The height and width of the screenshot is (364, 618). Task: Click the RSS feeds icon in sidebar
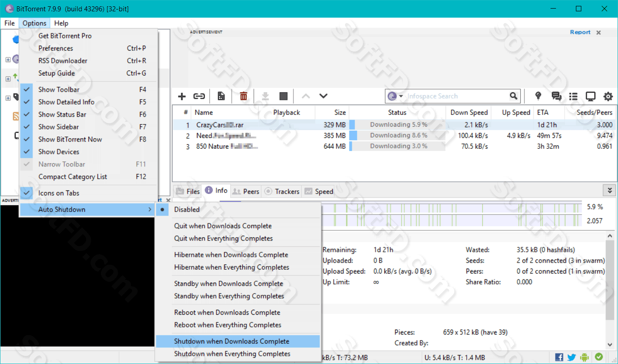(15, 116)
